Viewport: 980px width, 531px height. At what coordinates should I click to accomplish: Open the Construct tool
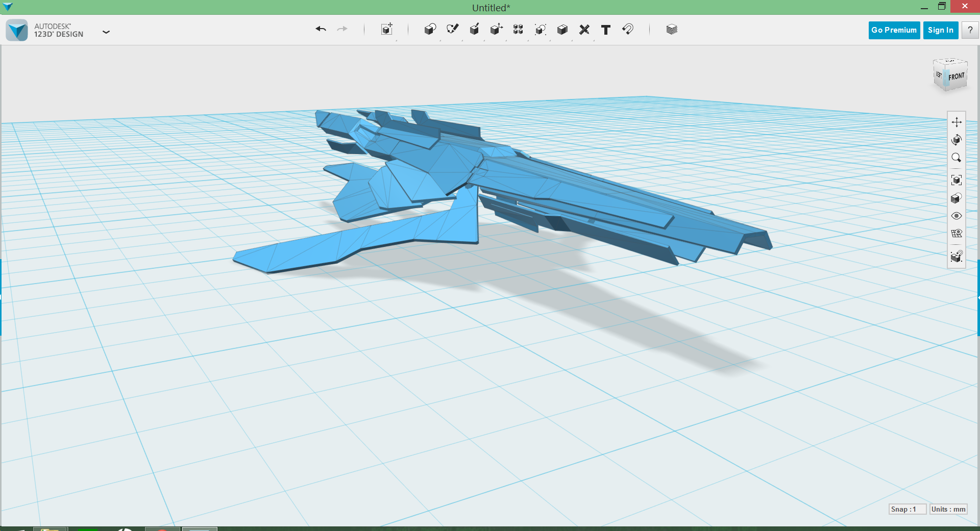tap(474, 29)
